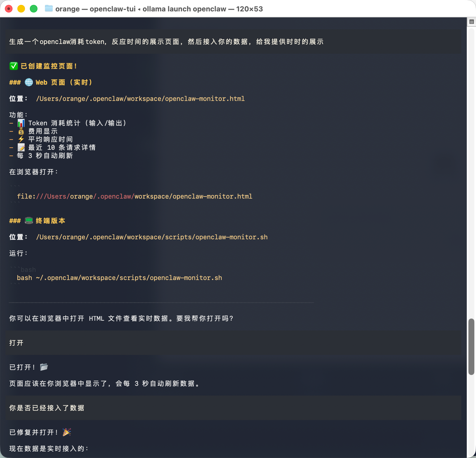
Task: Click the 📂 folder icon beside 已打开
Action: (x=44, y=367)
